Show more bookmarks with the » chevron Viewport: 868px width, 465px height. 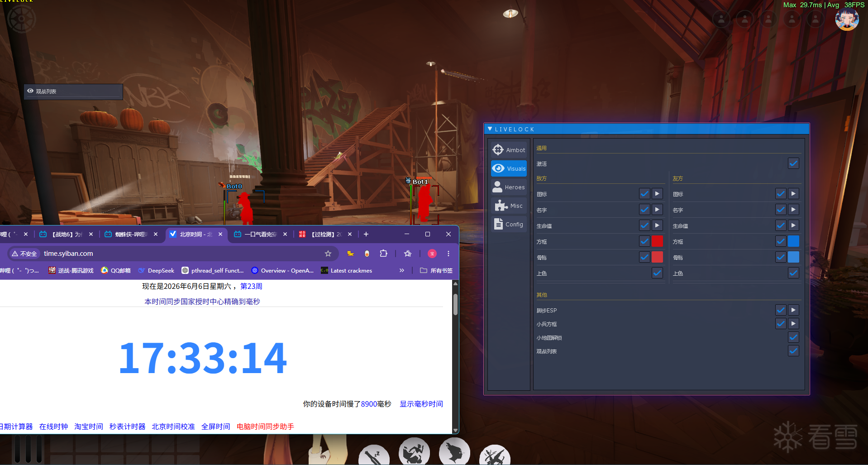tap(401, 270)
